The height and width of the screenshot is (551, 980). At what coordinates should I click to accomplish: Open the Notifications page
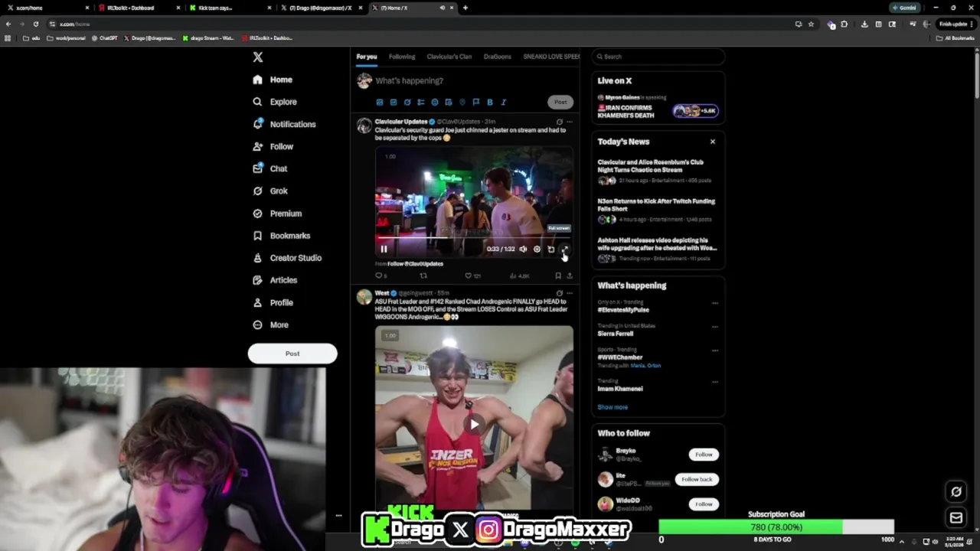pos(284,124)
